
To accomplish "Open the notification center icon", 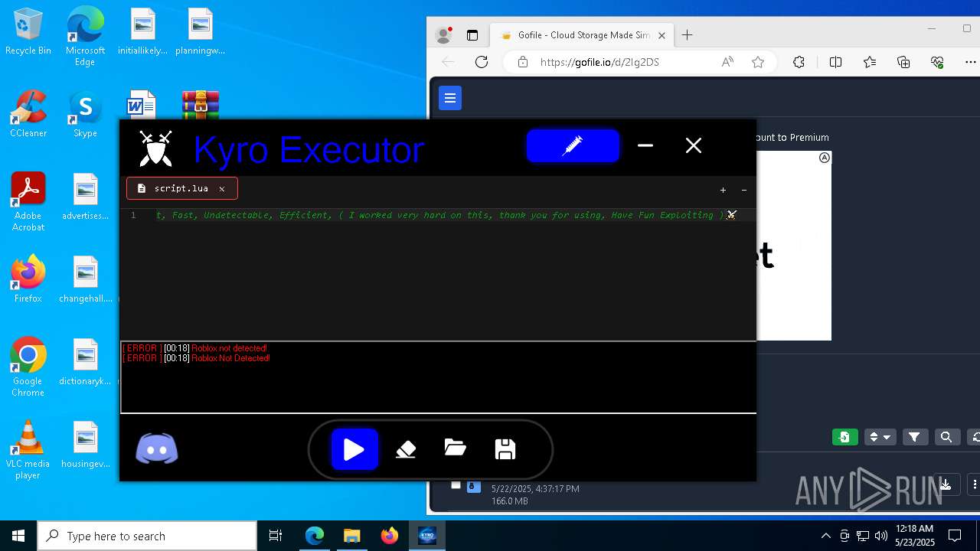I will point(955,536).
